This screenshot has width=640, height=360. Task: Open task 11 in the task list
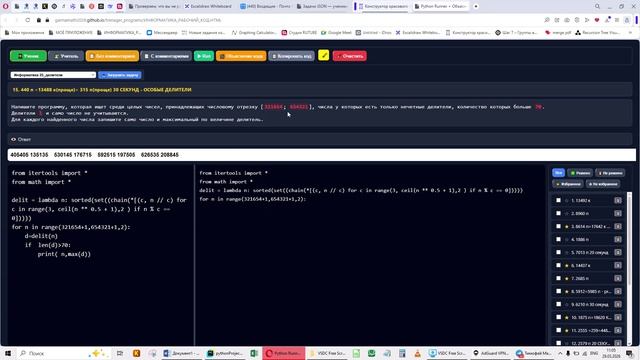click(591, 330)
